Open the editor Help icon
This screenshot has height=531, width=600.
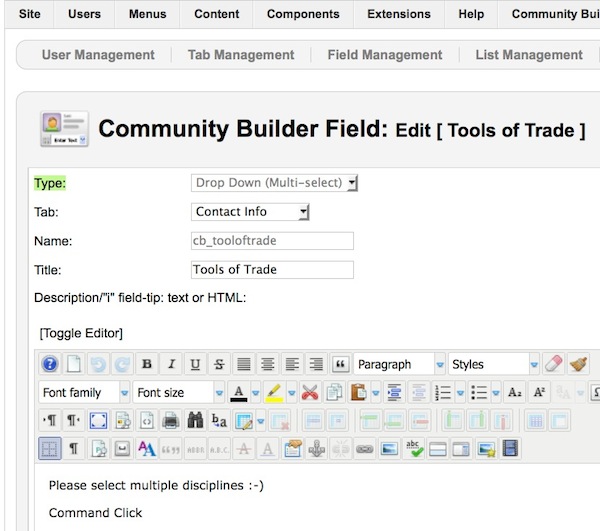[x=50, y=364]
